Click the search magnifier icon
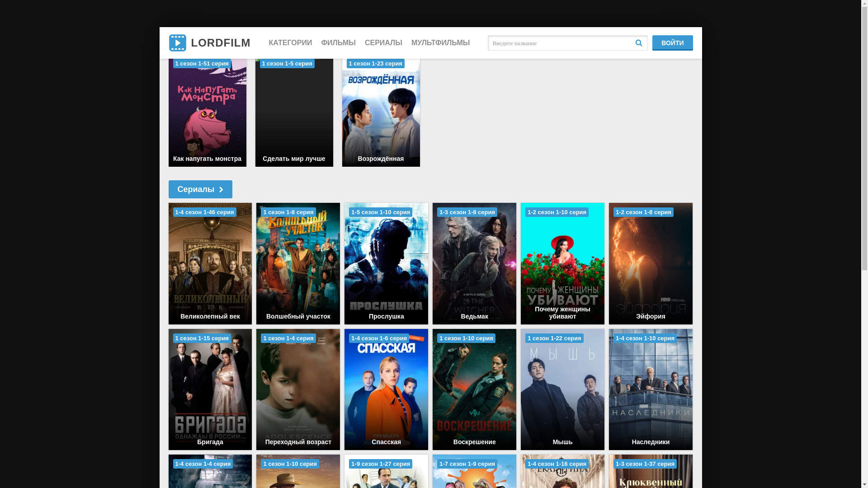 639,43
